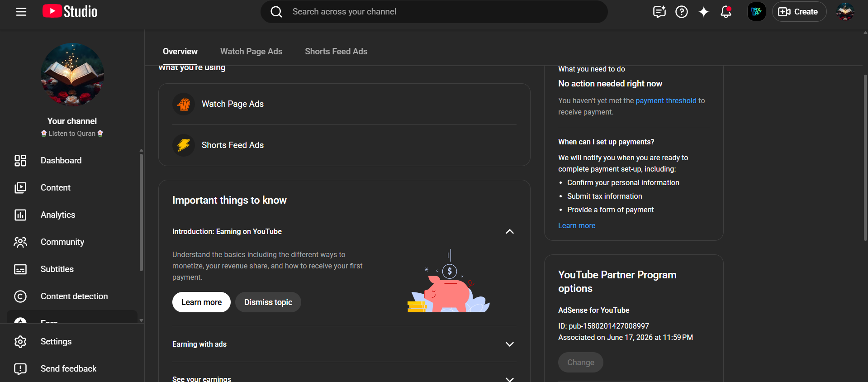Click the Send feedback exclamation icon

pos(20,369)
